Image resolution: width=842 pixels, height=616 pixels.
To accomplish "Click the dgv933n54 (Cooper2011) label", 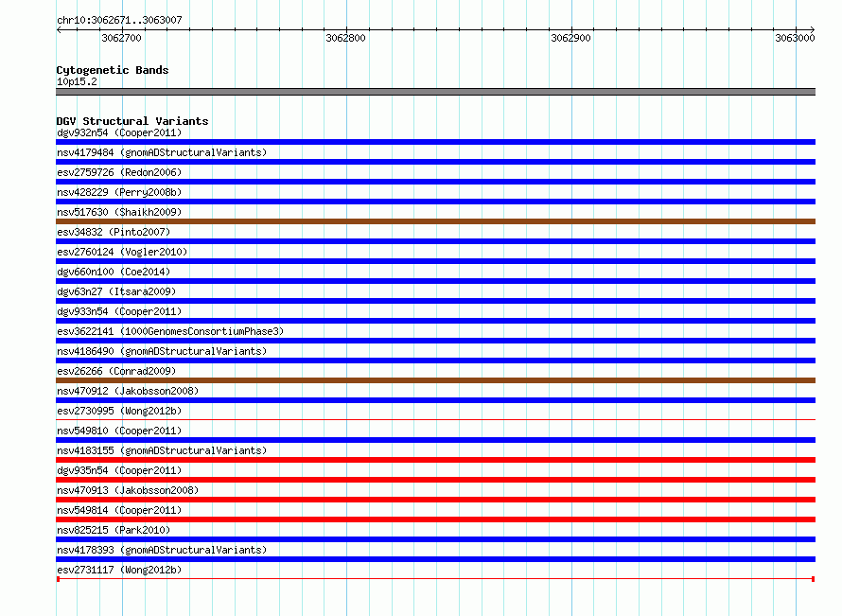I will [x=119, y=311].
